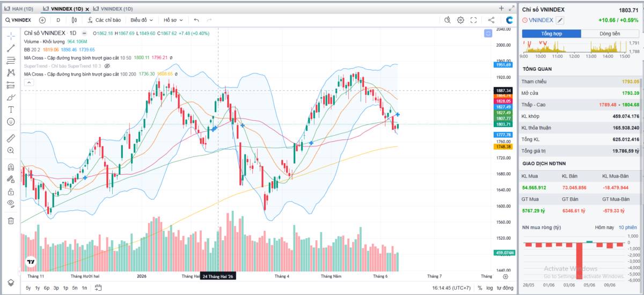Undo last chart action
The height and width of the screenshot is (295, 644).
pyautogui.click(x=196, y=20)
